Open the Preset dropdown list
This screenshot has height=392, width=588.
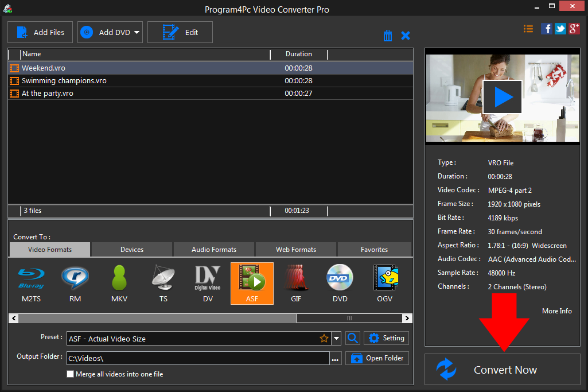pyautogui.click(x=337, y=339)
